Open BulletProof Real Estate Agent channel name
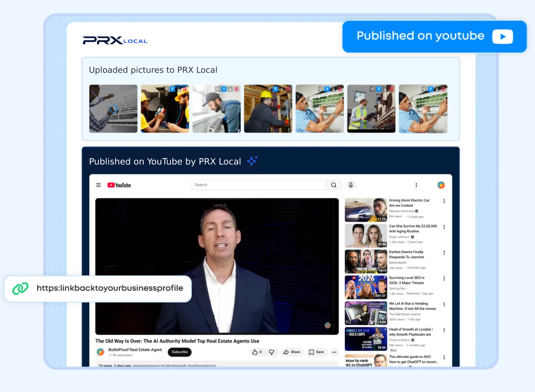The width and height of the screenshot is (535, 392). coord(135,350)
